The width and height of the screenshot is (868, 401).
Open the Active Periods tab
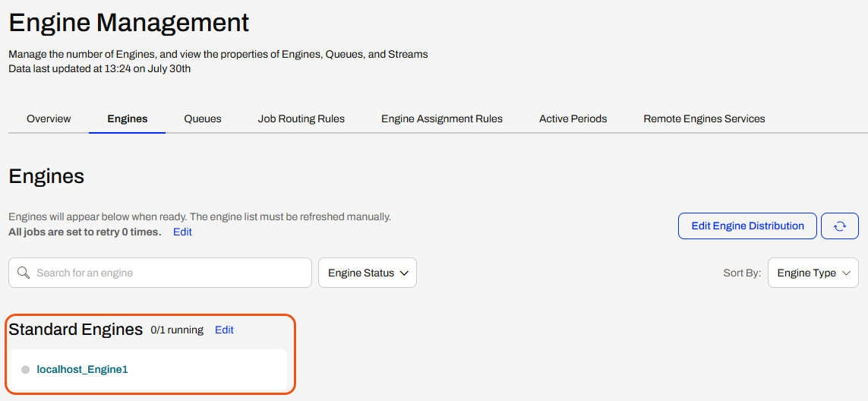pos(573,118)
